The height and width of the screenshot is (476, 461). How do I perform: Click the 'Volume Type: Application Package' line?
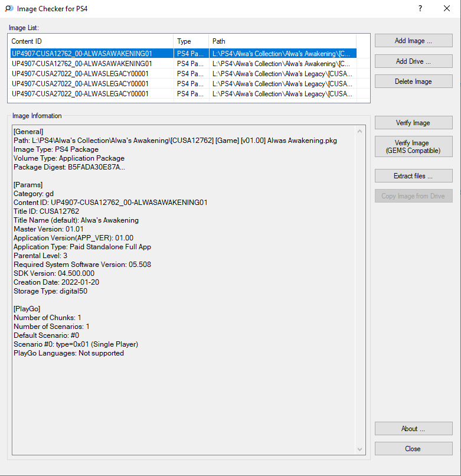tap(69, 158)
